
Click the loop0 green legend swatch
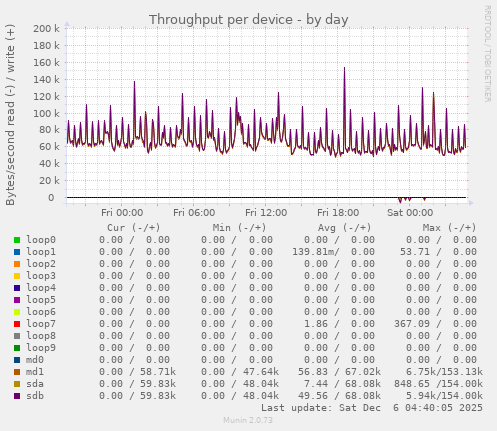(17, 240)
